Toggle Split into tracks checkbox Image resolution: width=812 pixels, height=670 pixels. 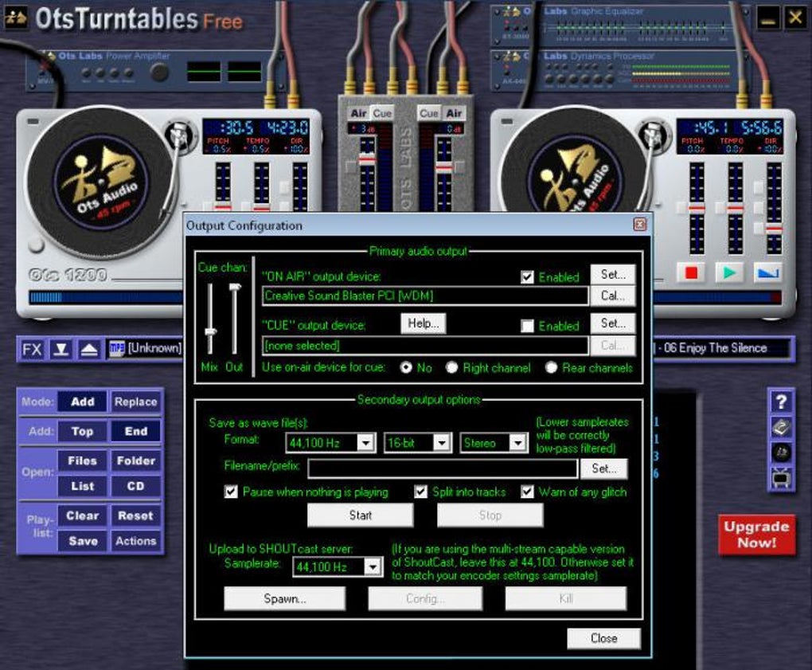pos(420,492)
